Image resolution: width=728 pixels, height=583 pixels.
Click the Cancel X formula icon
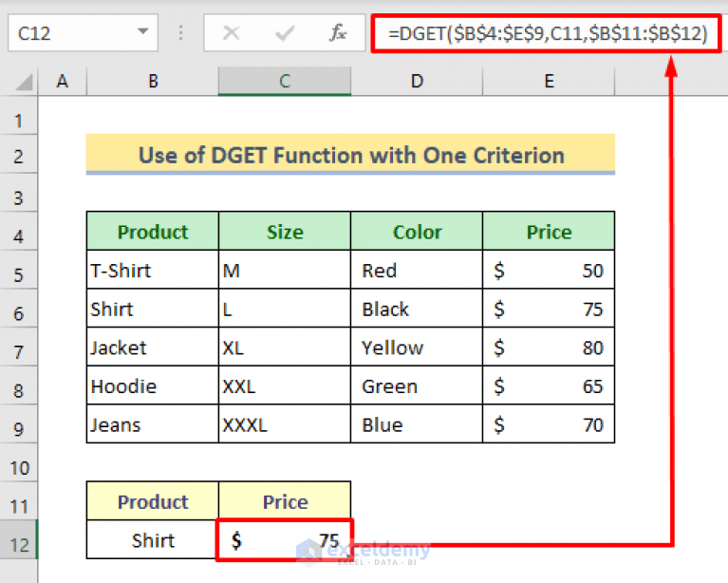tap(231, 33)
